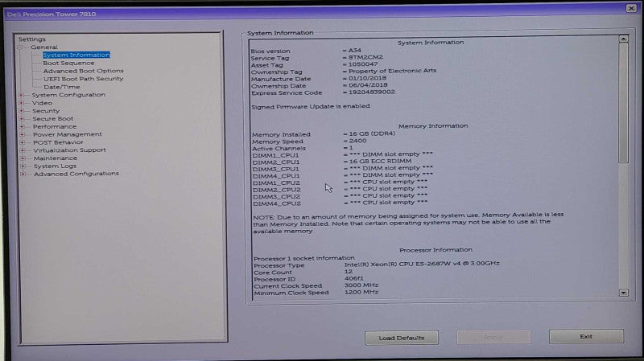Select the System Logs label
This screenshot has width=644, height=361.
point(55,166)
